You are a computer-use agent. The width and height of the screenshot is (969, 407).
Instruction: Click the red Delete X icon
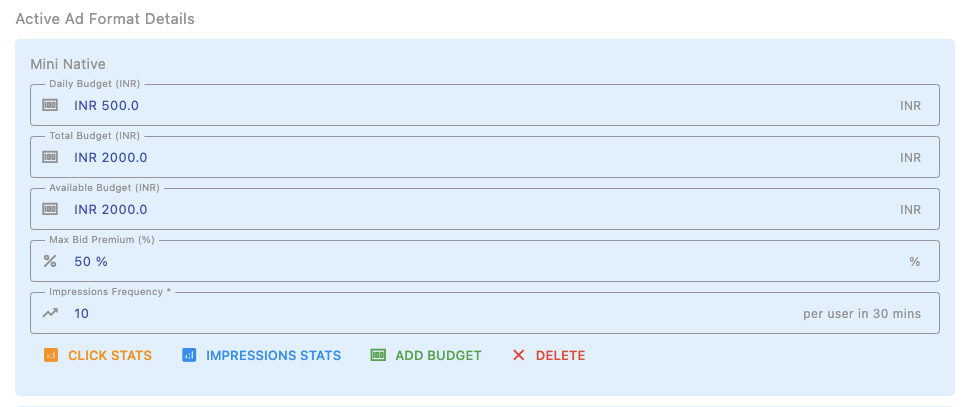pos(518,355)
